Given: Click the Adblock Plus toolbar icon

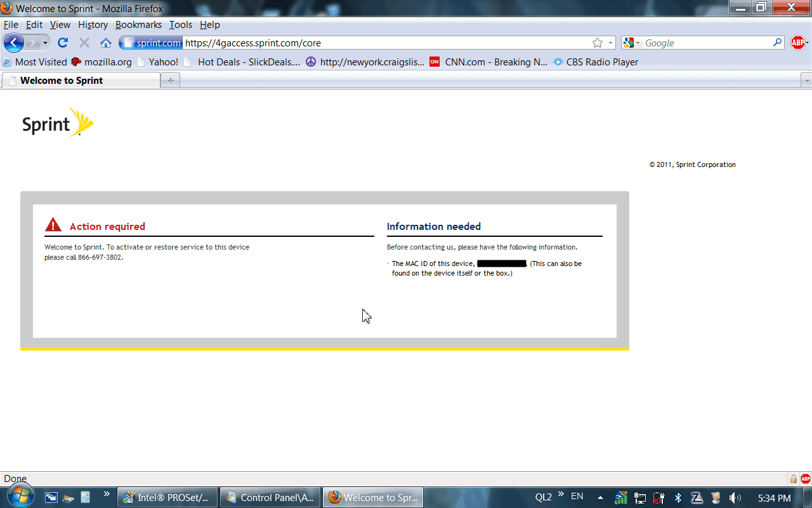Looking at the screenshot, I should pos(798,43).
